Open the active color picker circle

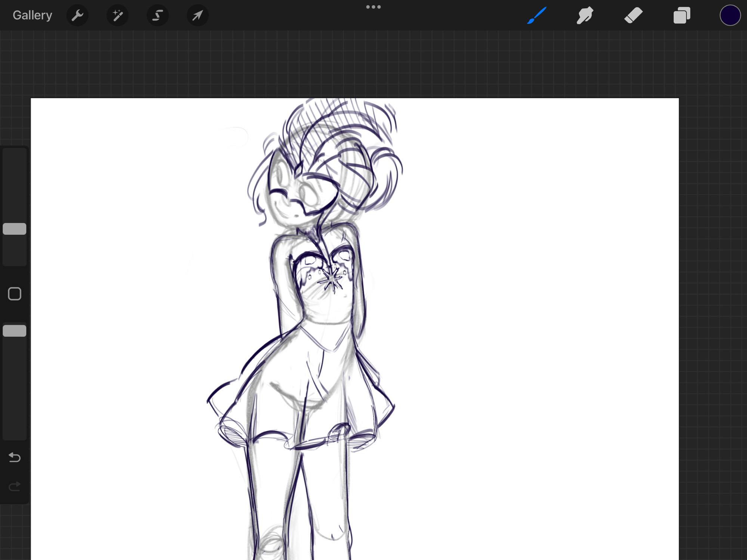730,16
